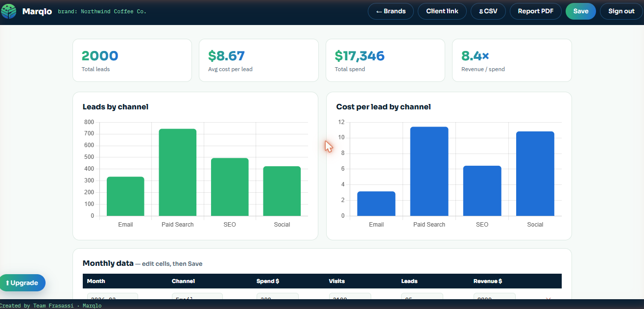Open the Upgrade floating button
The width and height of the screenshot is (644, 309).
[22, 283]
